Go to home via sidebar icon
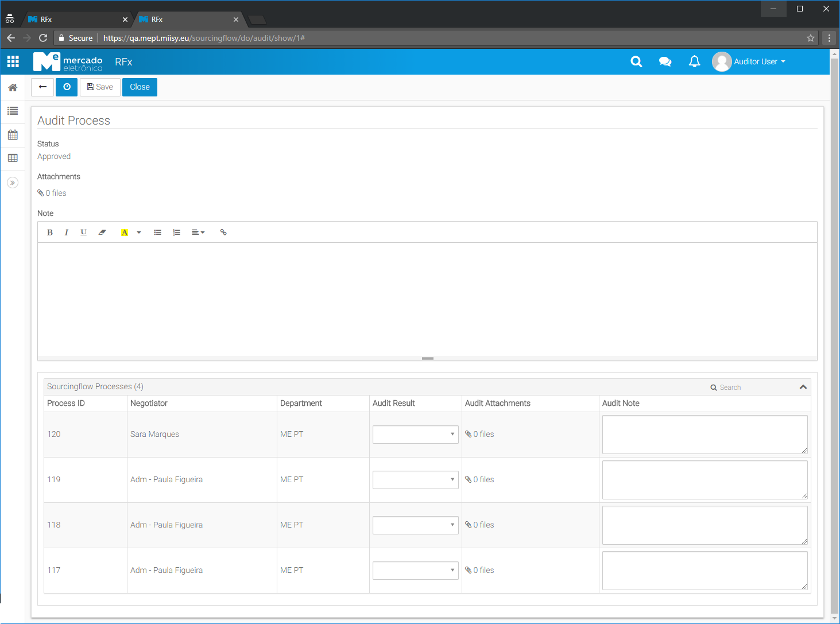Viewport: 840px width, 624px height. point(13,88)
